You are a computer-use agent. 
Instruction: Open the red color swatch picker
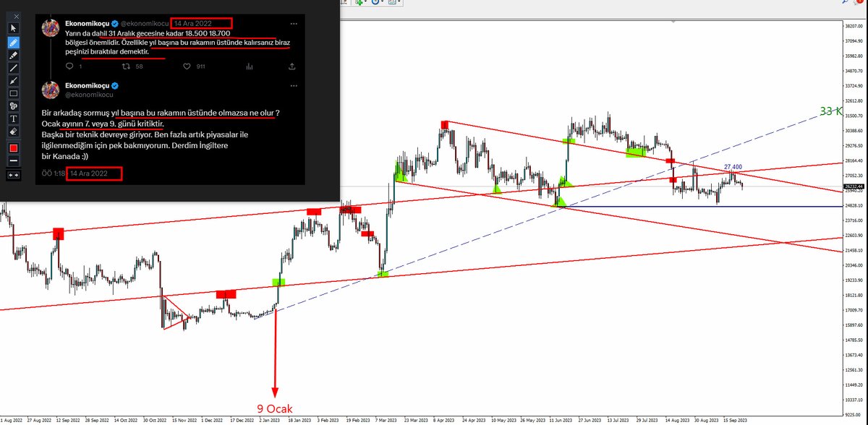pos(12,148)
